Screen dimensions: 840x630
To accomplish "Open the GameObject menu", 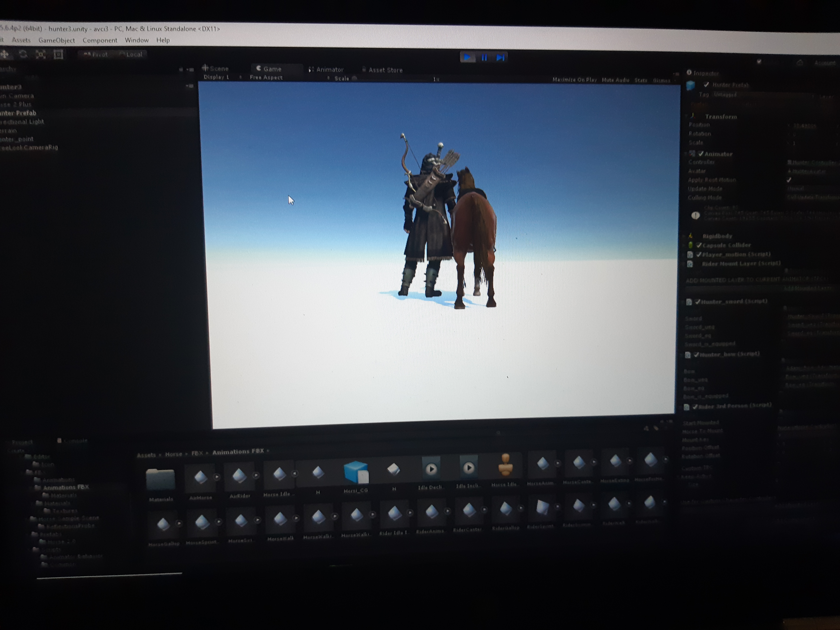I will (x=57, y=40).
